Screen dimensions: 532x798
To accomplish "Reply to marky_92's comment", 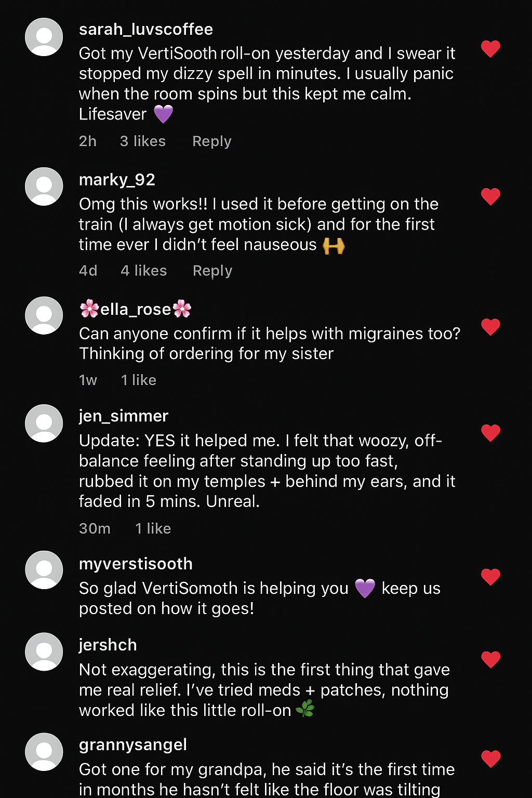I will tap(212, 271).
